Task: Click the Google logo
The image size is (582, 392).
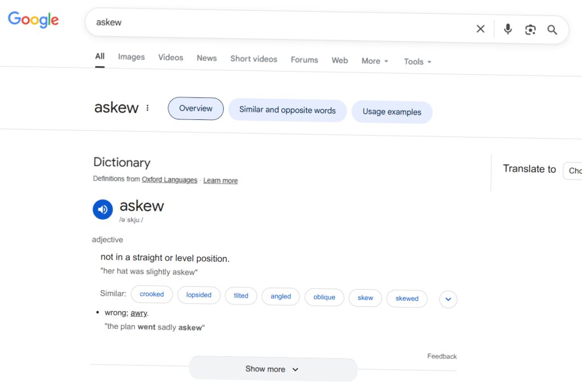Action: (x=34, y=19)
